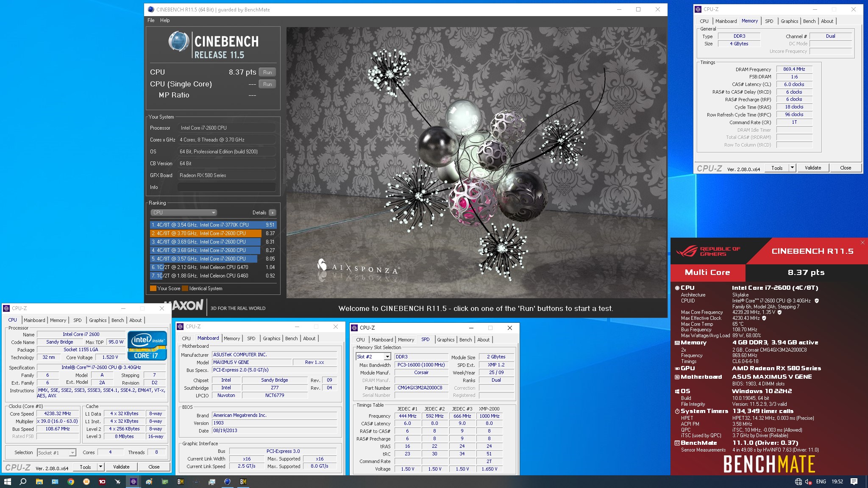Click the Intel Core i7 logo in CPU-Z
The width and height of the screenshot is (868, 488).
pyautogui.click(x=147, y=346)
